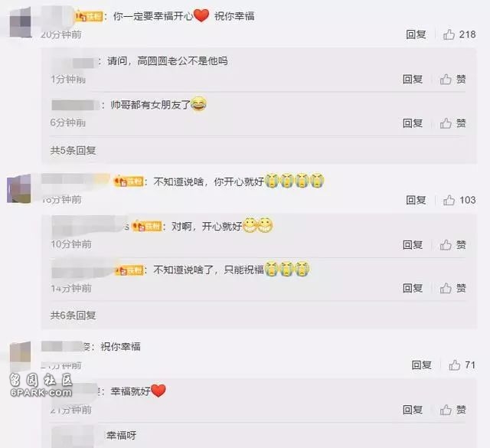Reply to the comment 你一定要幸福开心
The height and width of the screenshot is (448, 490).
tap(416, 34)
